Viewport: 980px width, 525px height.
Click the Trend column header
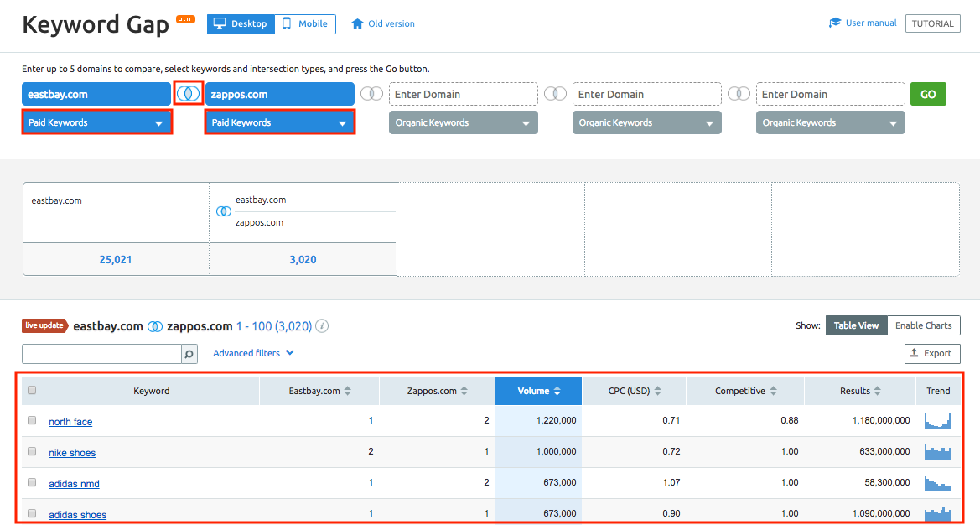[938, 391]
